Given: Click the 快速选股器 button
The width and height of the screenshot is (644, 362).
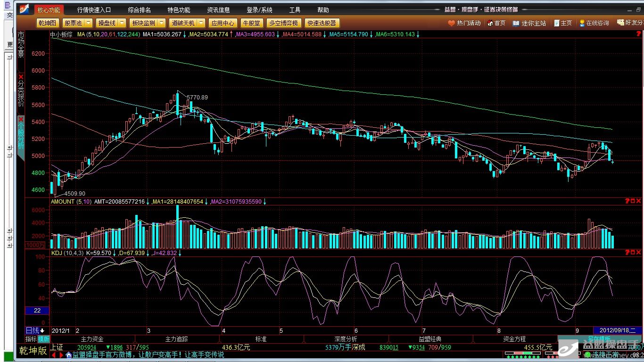Looking at the screenshot, I should pyautogui.click(x=322, y=23).
